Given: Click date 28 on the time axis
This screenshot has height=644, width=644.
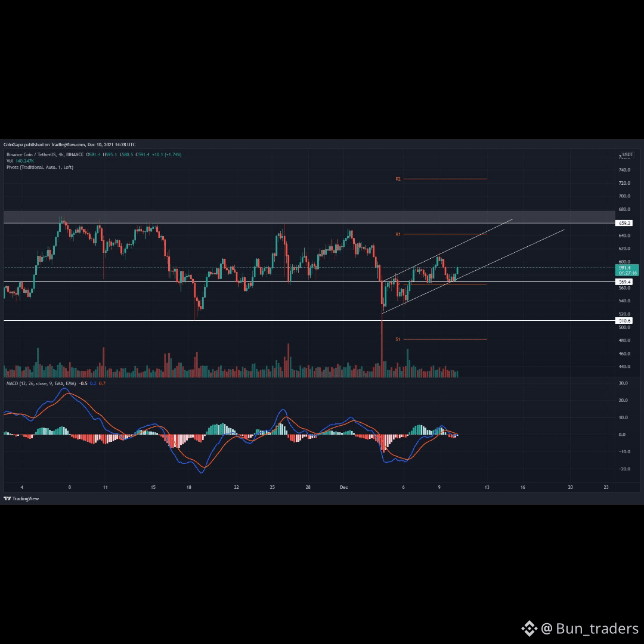Looking at the screenshot, I should 308,488.
